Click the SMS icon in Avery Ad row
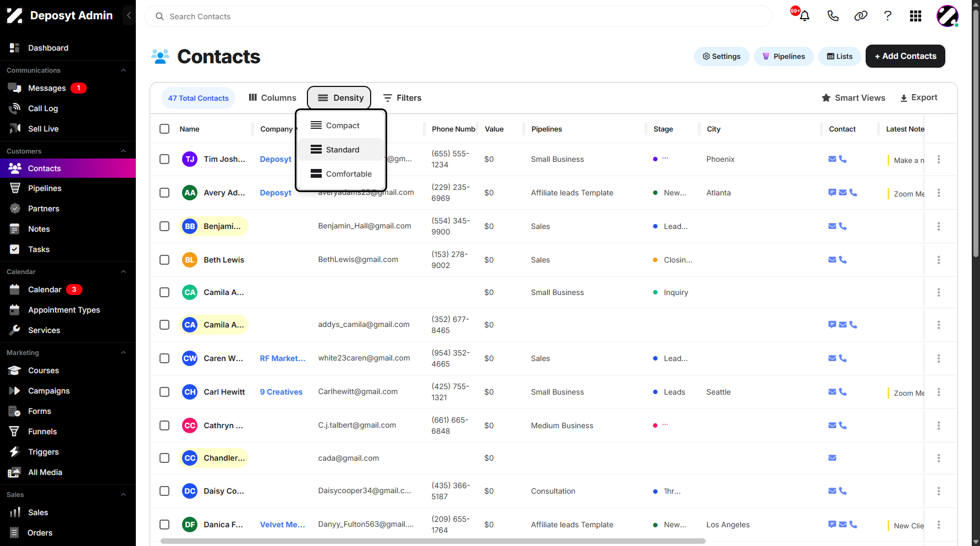This screenshot has width=980, height=546. click(832, 193)
